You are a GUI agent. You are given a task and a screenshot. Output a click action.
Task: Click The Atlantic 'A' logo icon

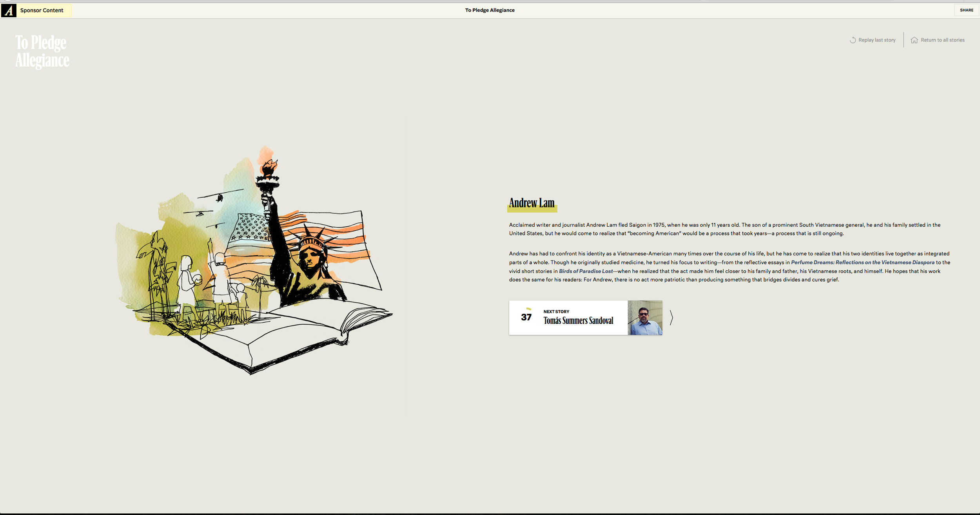[9, 10]
